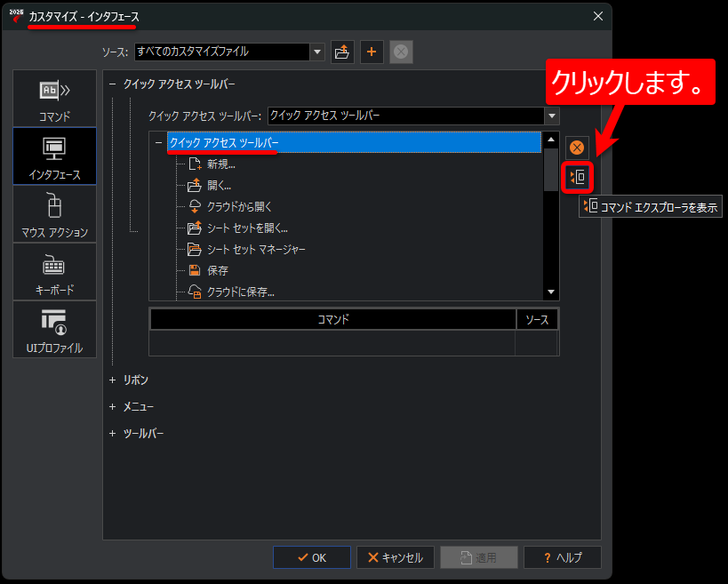Click the open customization file folder icon

[x=342, y=52]
